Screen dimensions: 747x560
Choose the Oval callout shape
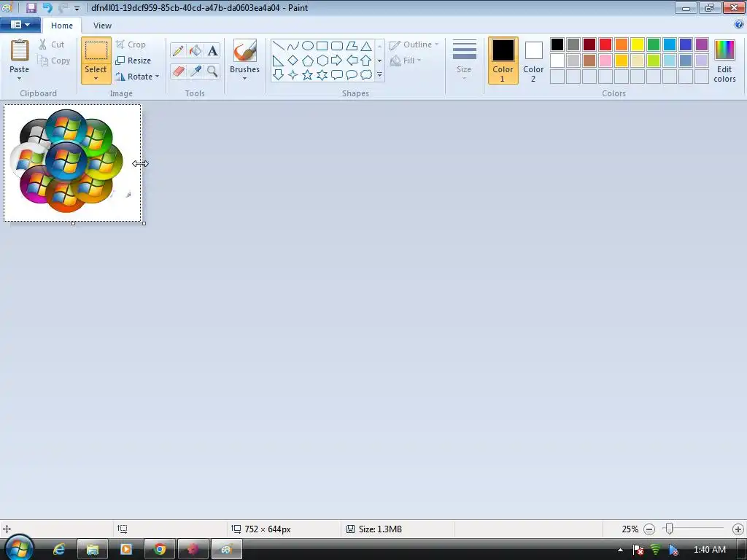pyautogui.click(x=352, y=75)
